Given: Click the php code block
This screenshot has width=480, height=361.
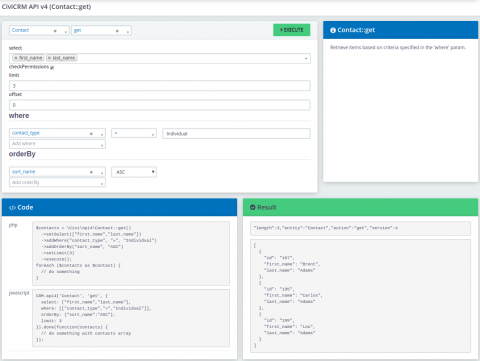Looking at the screenshot, I should tap(131, 253).
